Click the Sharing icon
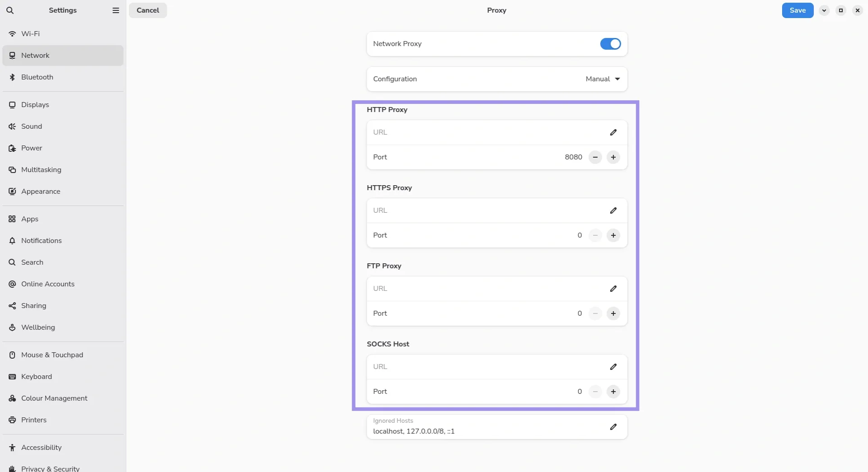 tap(12, 306)
